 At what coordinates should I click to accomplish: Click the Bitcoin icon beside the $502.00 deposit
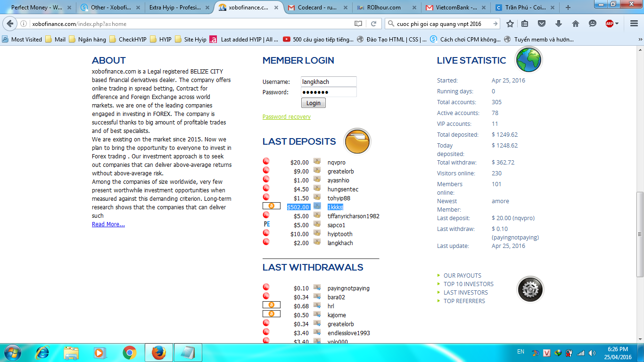coord(271,206)
